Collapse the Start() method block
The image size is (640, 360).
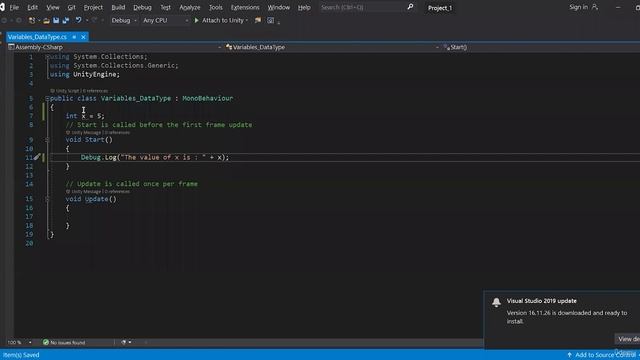coord(47,140)
